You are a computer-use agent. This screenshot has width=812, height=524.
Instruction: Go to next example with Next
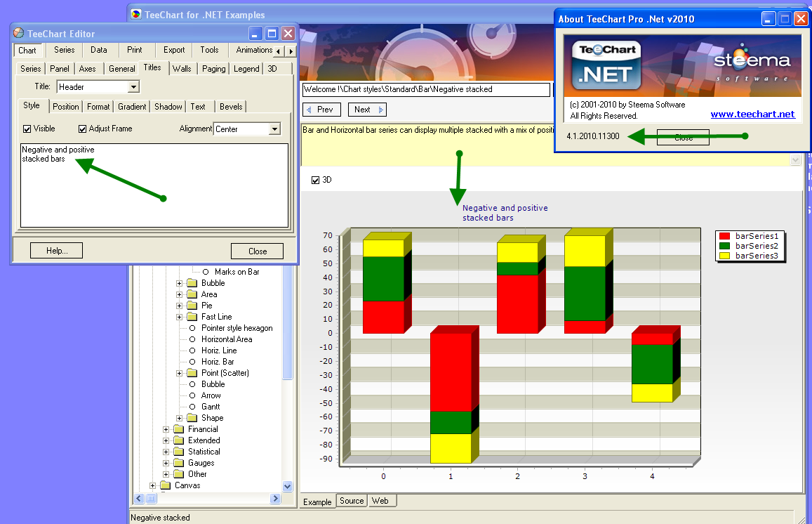tap(367, 110)
